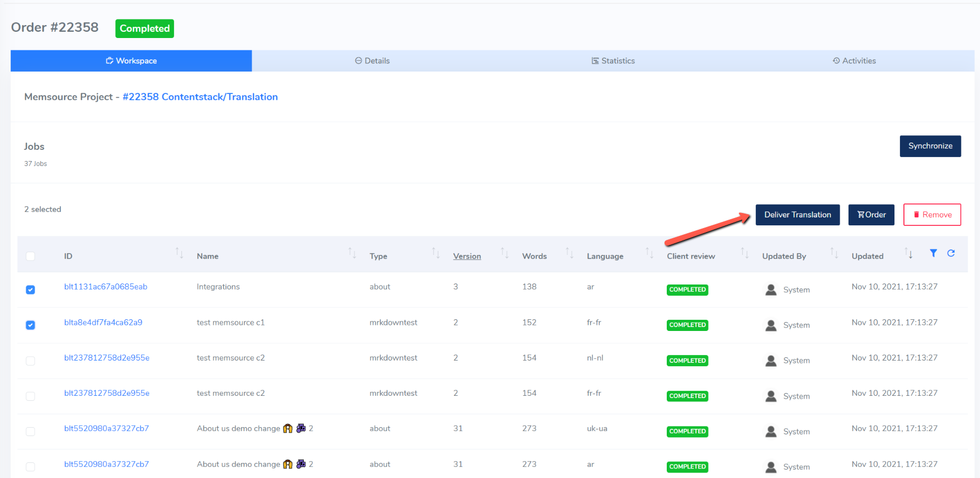
Task: Sort by Updated column arrows
Action: [x=908, y=253]
